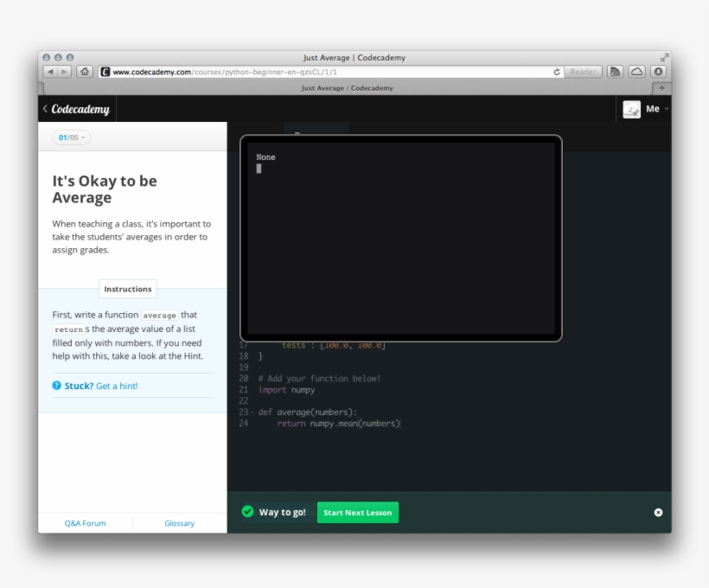Open the Instructions label tab
The height and width of the screenshot is (588, 709).
point(128,289)
